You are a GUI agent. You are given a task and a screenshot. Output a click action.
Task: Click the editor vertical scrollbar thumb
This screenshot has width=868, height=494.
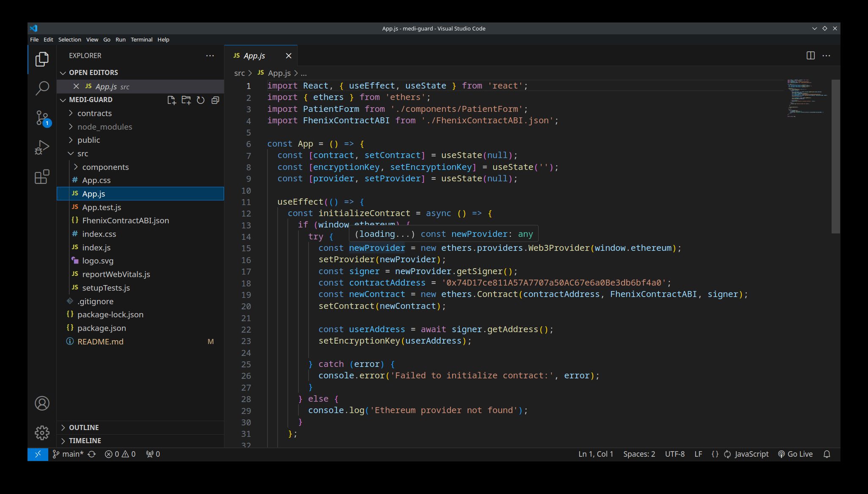(x=835, y=156)
